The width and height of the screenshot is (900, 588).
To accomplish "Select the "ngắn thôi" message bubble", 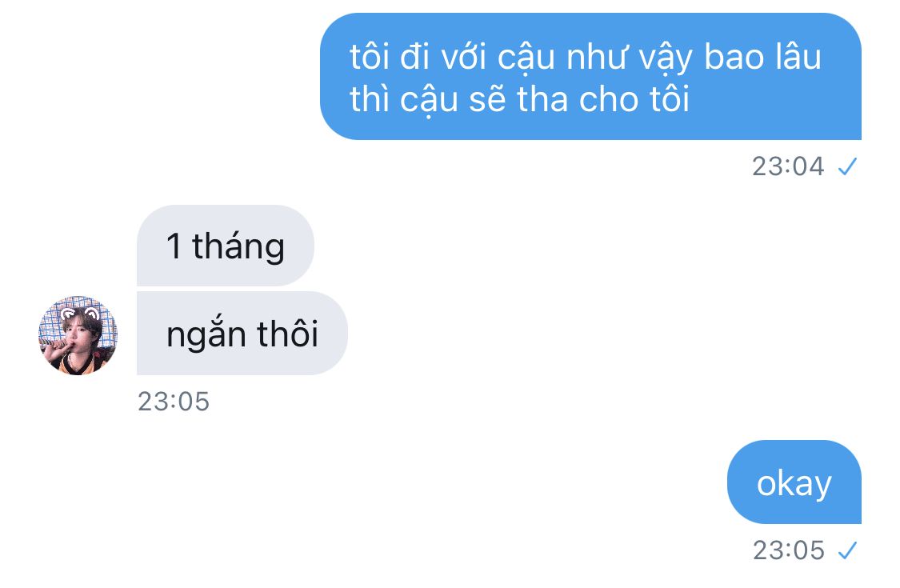I will click(x=242, y=333).
